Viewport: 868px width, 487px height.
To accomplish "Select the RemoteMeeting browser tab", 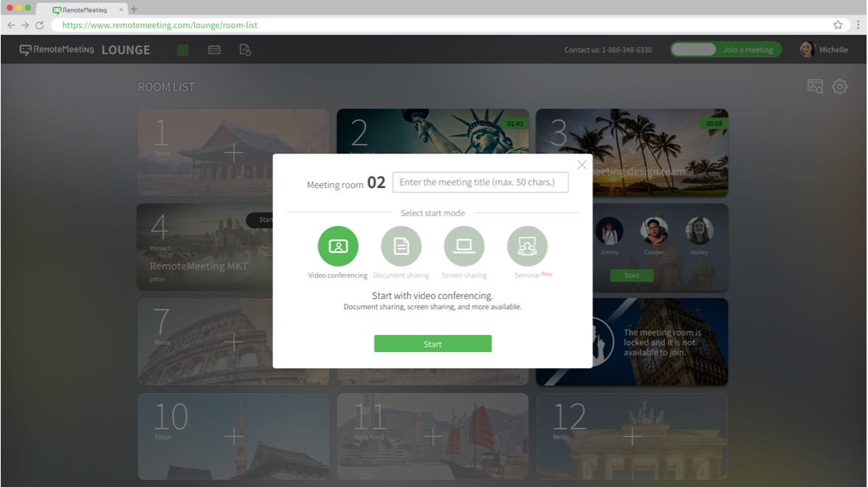I will [x=81, y=10].
